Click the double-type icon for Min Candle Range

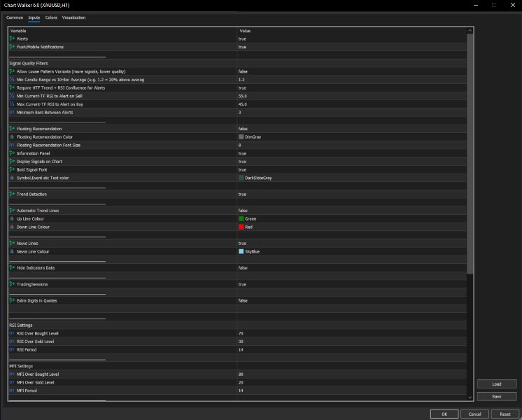tap(12, 80)
